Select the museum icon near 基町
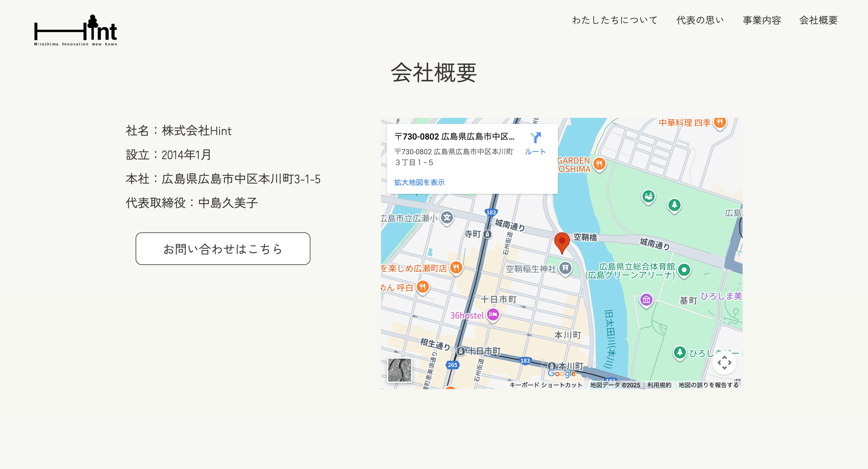The image size is (868, 469). pyautogui.click(x=646, y=299)
